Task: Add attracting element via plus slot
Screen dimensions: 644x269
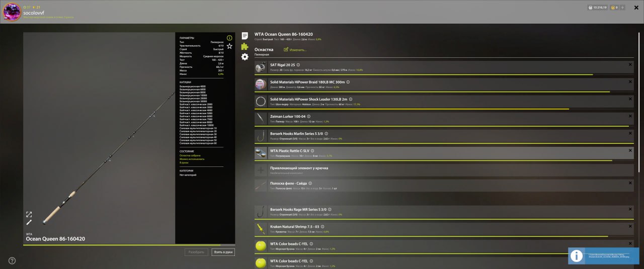Action: (261, 170)
